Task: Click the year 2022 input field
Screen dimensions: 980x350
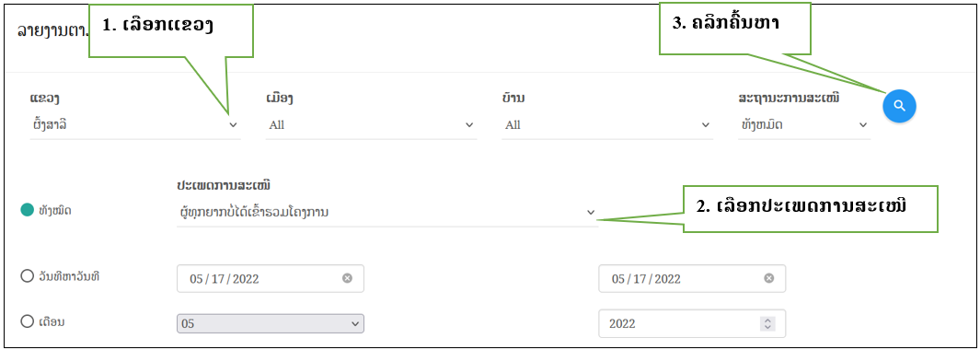Action: pos(692,323)
